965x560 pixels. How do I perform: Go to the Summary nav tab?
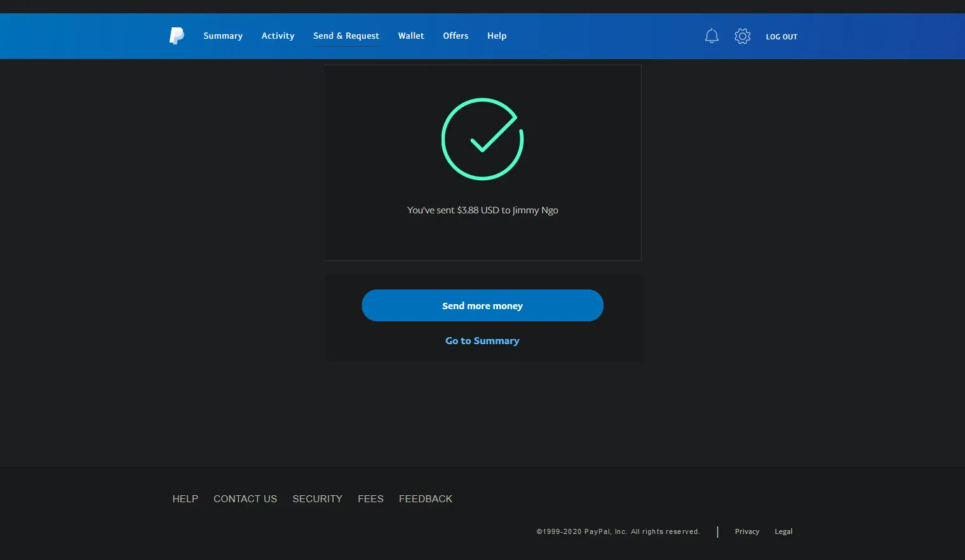pos(223,36)
